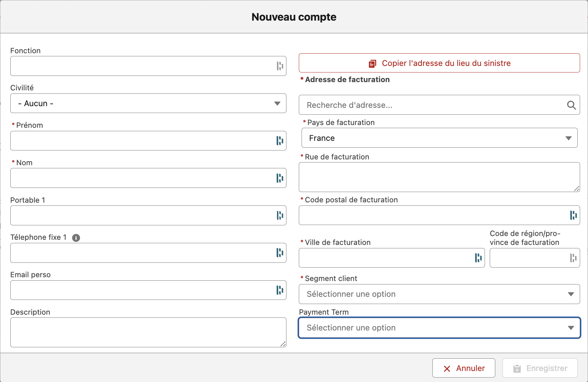Image resolution: width=588 pixels, height=382 pixels.
Task: Click the info icon next to Télephone fixe 1
Action: (76, 238)
